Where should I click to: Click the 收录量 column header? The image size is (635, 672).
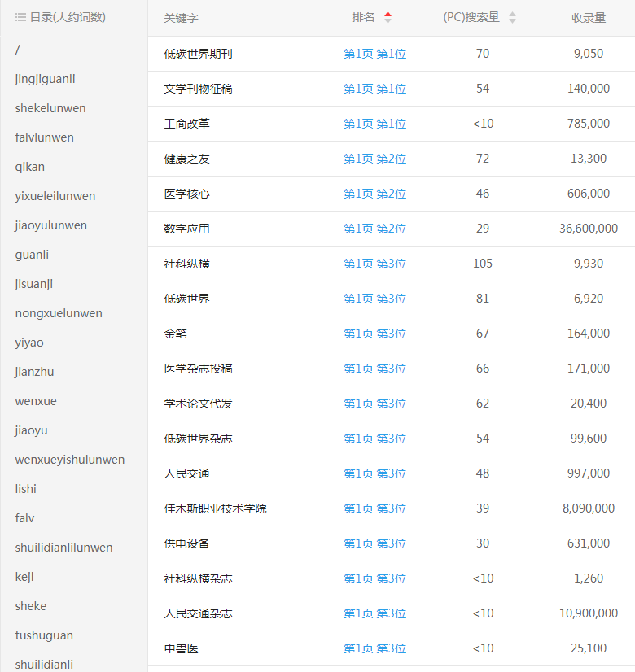coord(588,17)
